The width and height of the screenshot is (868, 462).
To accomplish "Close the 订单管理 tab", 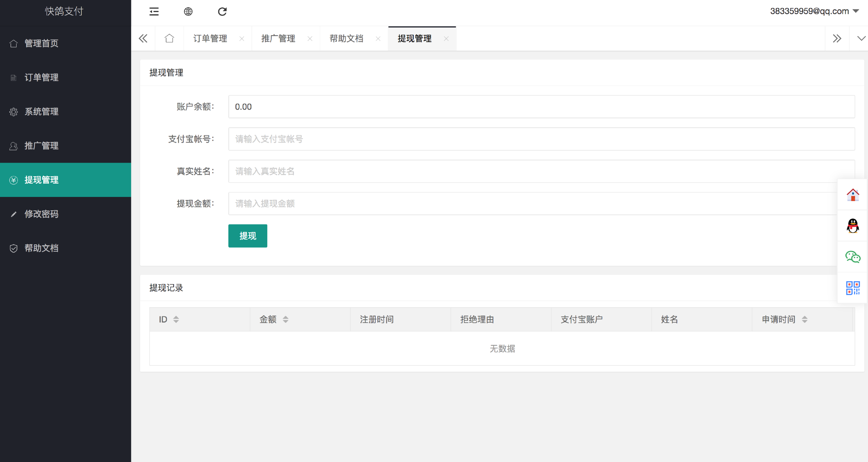I will [242, 38].
